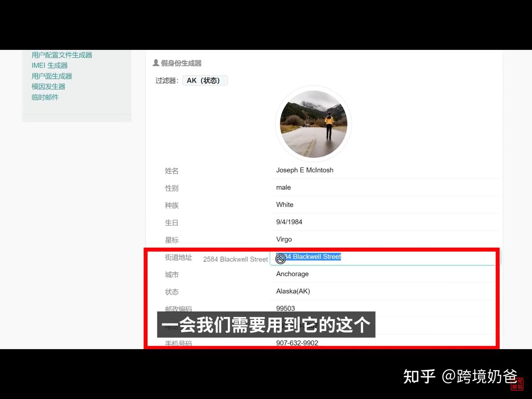Click the AK (状态) filter tag
Viewport: 532px width, 399px height.
[x=205, y=80]
